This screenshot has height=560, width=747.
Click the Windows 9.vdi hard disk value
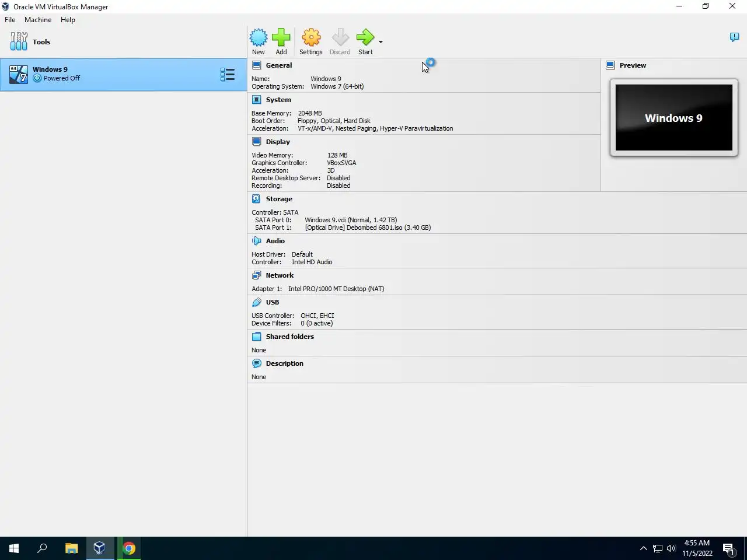click(x=351, y=220)
